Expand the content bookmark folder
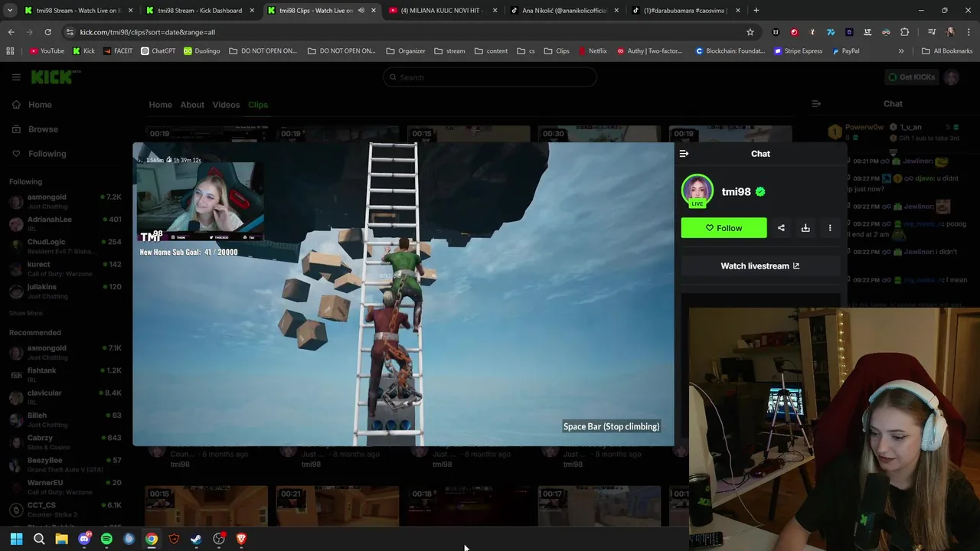The height and width of the screenshot is (551, 980). [x=491, y=51]
